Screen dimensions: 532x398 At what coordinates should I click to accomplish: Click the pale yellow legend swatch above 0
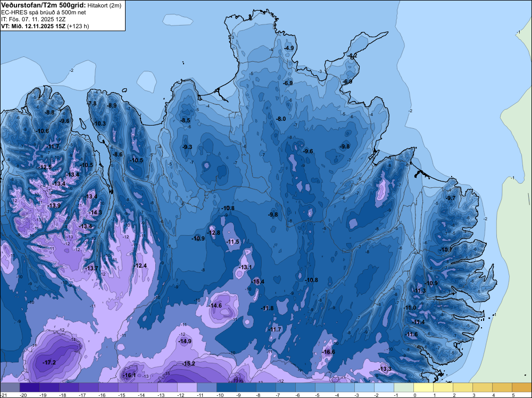tap(423, 387)
